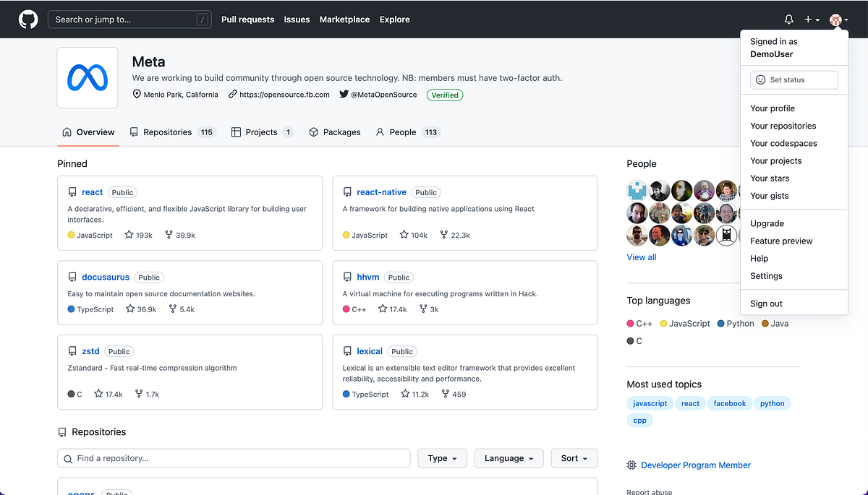Click the smiley icon in Set status
The height and width of the screenshot is (495, 868).
coord(759,79)
